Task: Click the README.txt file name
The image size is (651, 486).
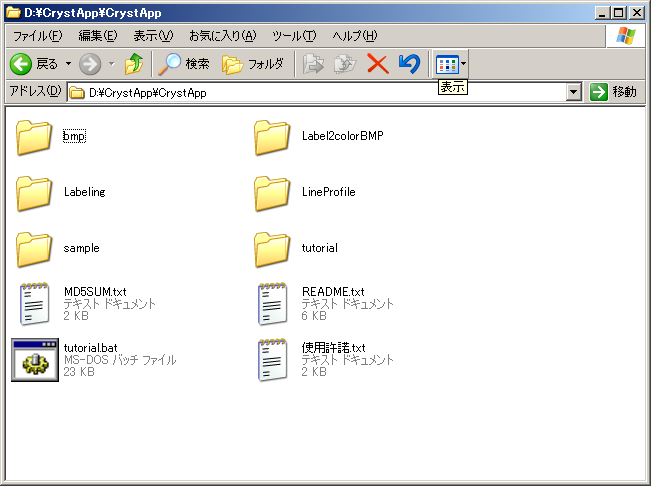Action: click(333, 291)
